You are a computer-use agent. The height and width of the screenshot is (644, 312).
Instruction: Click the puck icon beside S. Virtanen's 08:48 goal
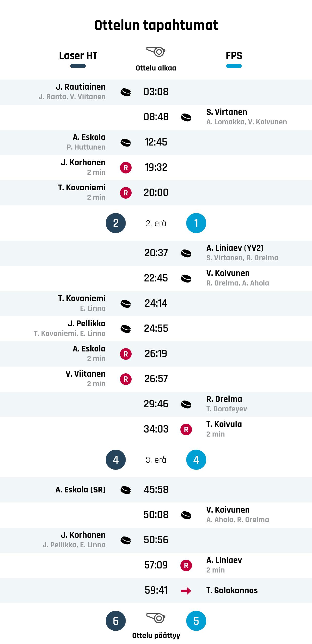pos(186,117)
